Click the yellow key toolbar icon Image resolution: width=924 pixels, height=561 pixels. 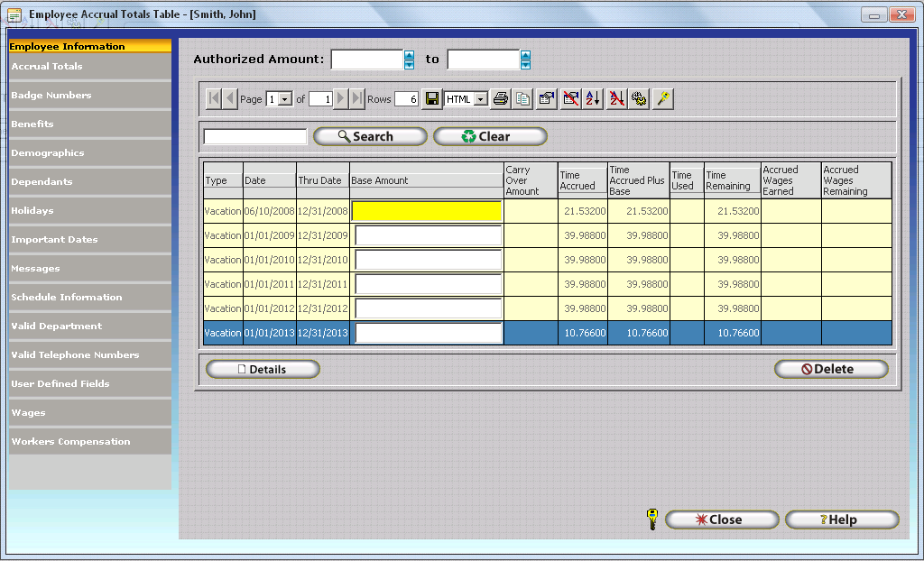(x=663, y=99)
